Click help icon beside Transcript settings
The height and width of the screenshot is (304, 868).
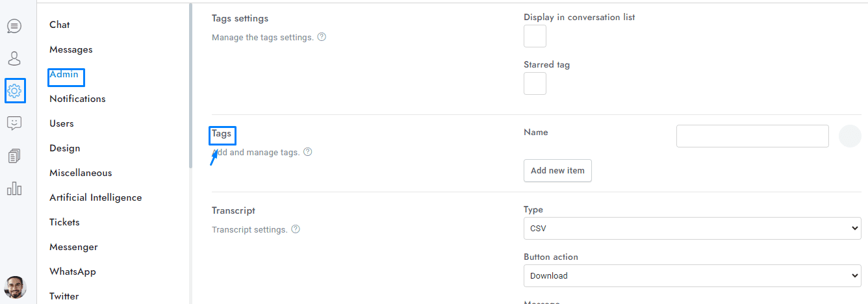coord(296,229)
